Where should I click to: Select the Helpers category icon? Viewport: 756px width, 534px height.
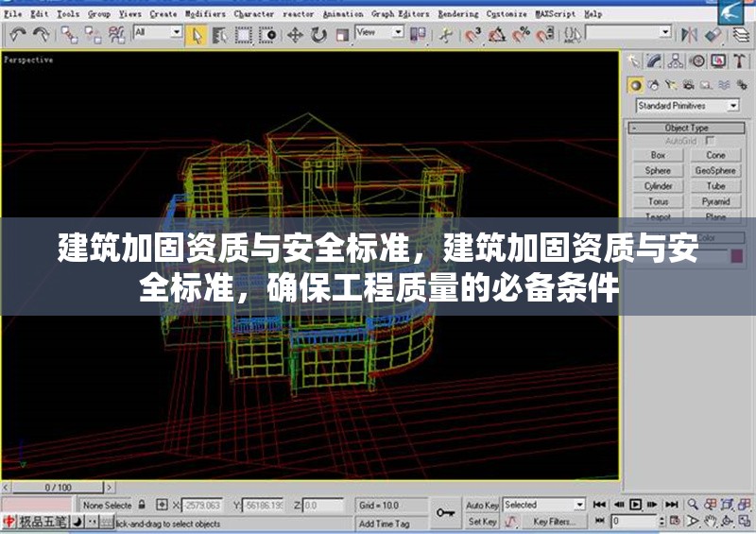point(706,85)
